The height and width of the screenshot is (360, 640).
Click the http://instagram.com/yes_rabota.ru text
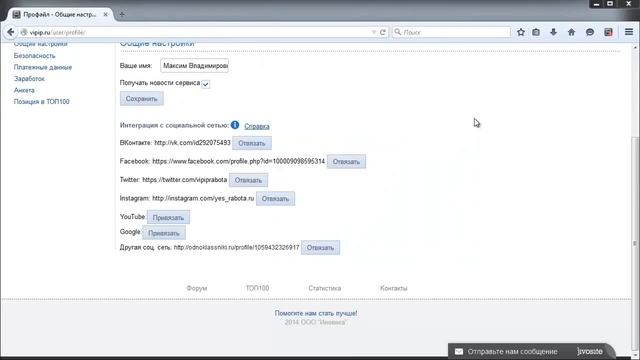(x=203, y=198)
